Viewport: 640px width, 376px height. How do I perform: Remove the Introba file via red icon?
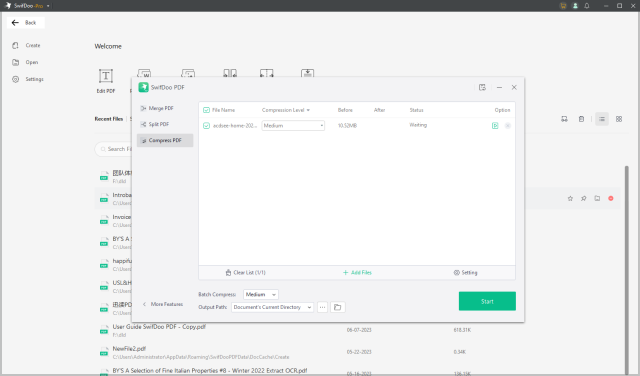(x=611, y=198)
